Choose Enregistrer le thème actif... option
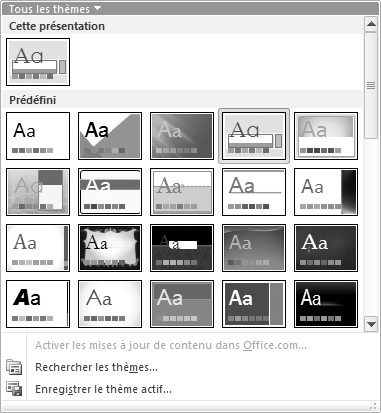This screenshot has width=381, height=413. [103, 389]
